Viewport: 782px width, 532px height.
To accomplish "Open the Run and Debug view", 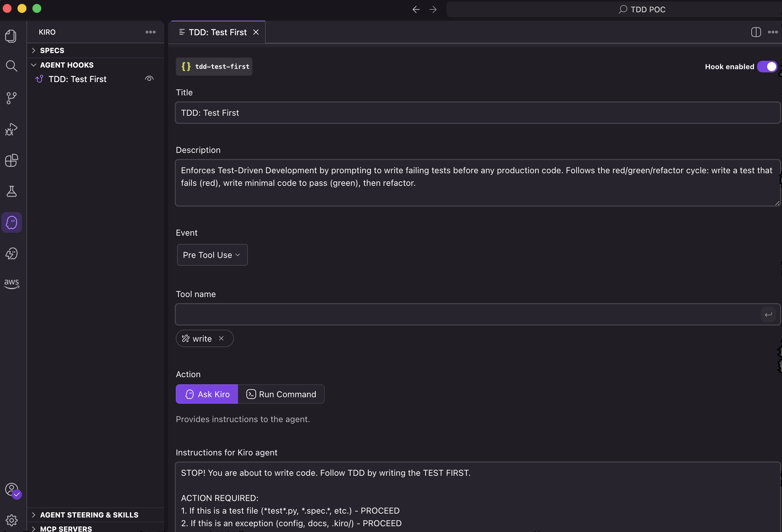I will [11, 129].
